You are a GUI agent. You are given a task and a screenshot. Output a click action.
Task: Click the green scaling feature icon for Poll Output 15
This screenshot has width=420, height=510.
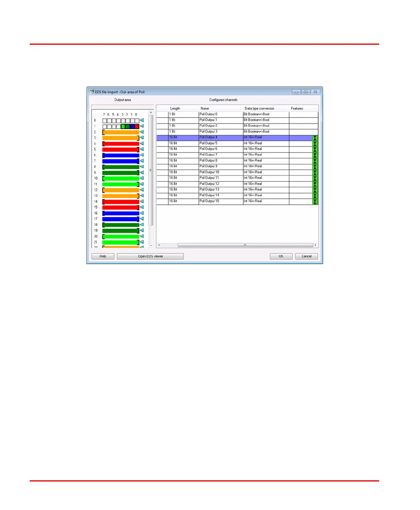pos(315,202)
